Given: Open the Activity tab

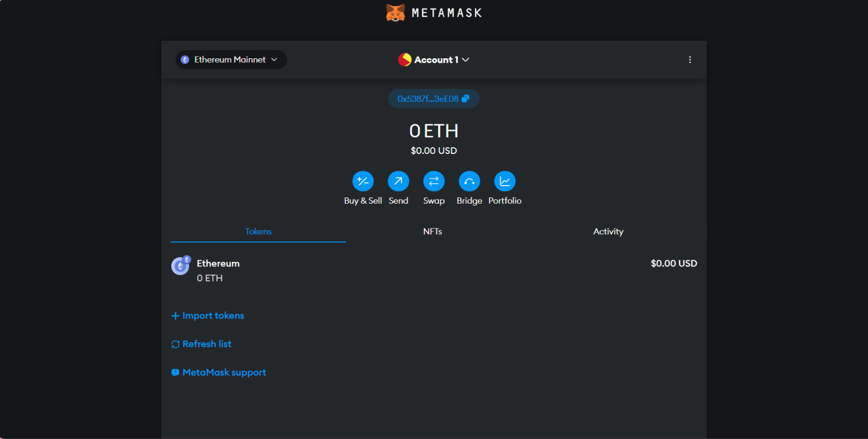Looking at the screenshot, I should pos(609,231).
